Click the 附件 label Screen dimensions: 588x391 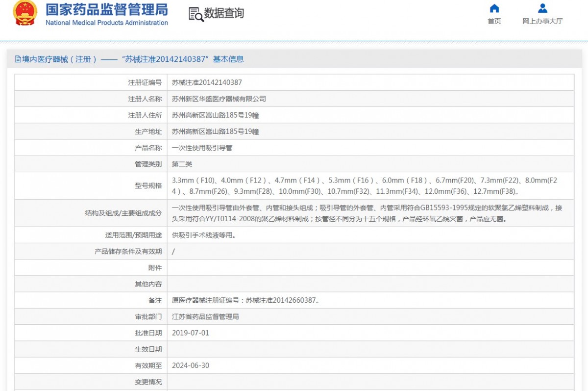point(155,268)
